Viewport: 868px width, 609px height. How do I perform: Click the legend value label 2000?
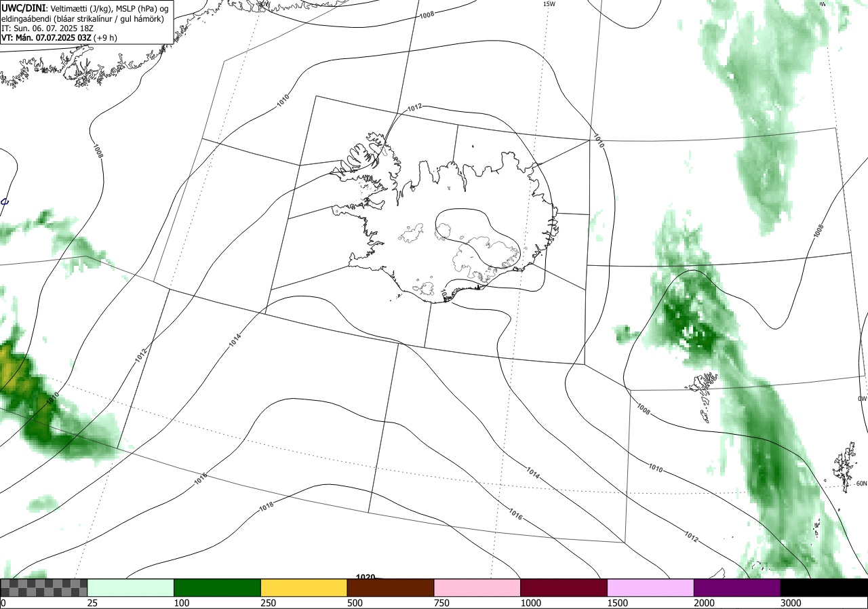(x=704, y=603)
